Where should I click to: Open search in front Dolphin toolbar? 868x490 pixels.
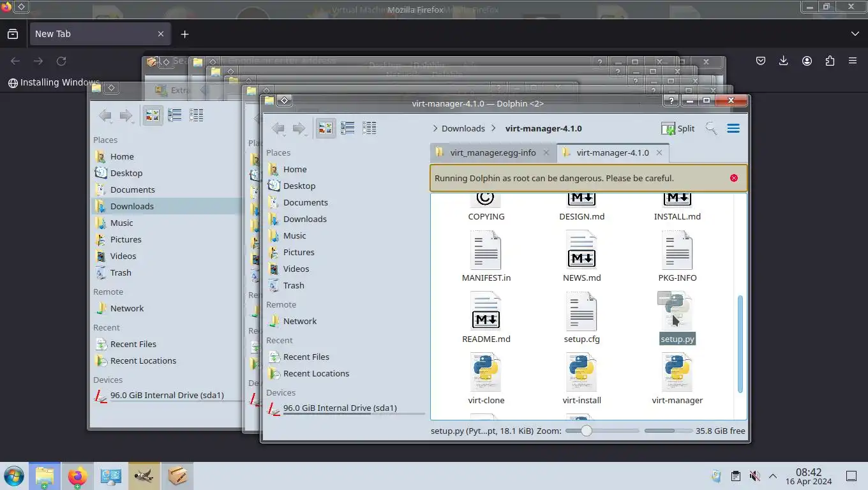point(711,128)
